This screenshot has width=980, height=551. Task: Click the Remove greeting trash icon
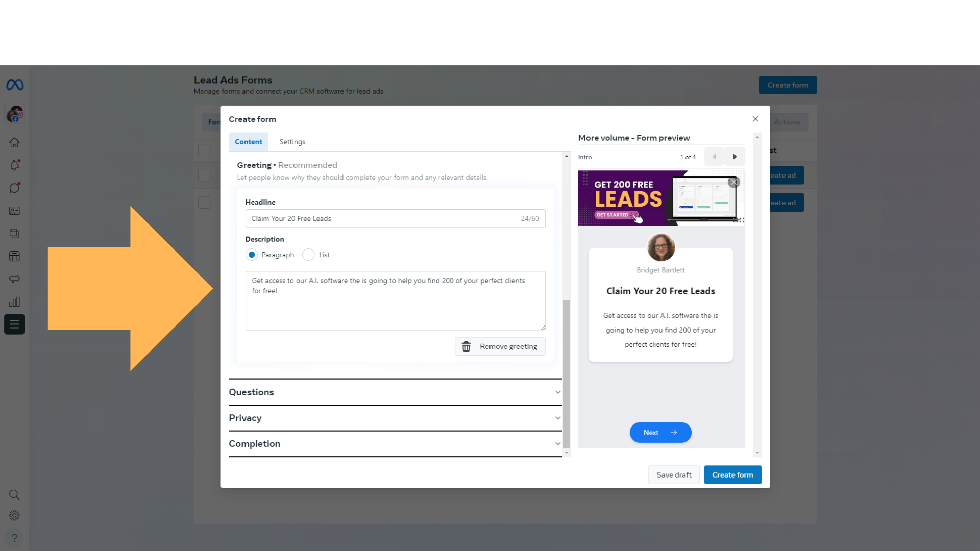pyautogui.click(x=466, y=346)
